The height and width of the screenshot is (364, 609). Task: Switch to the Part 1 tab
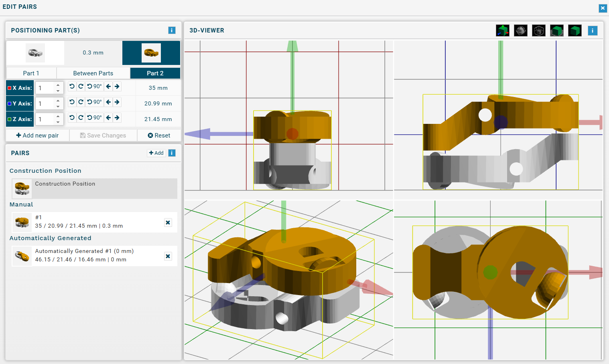point(31,73)
